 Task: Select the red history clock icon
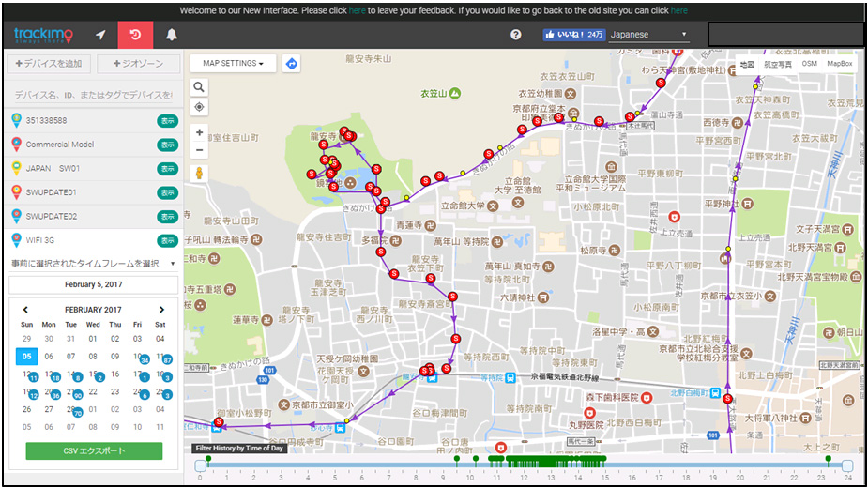(x=135, y=35)
